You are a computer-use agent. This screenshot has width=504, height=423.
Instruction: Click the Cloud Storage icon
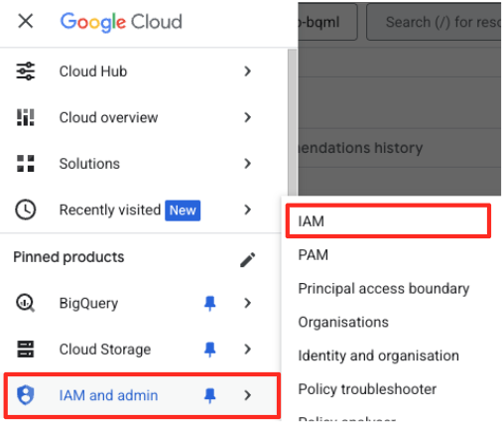point(26,350)
